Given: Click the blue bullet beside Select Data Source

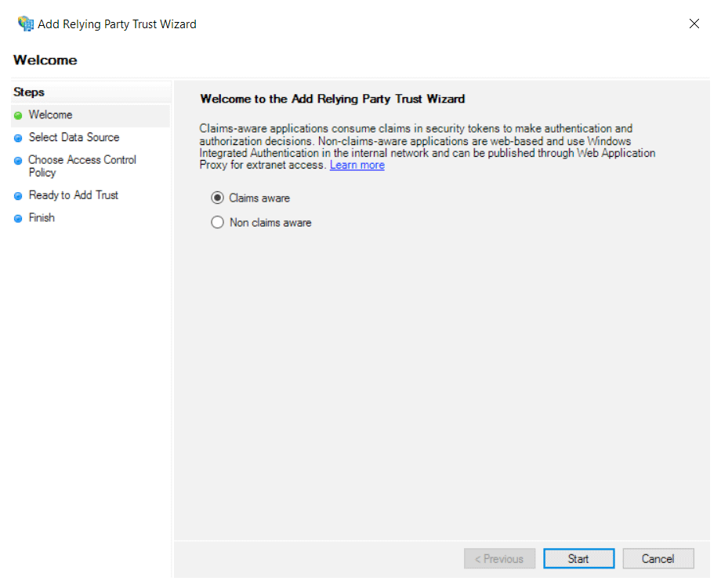Looking at the screenshot, I should (18, 138).
